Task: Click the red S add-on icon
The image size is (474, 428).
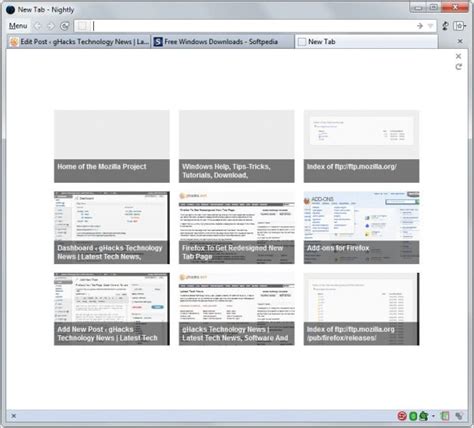Action: click(402, 416)
